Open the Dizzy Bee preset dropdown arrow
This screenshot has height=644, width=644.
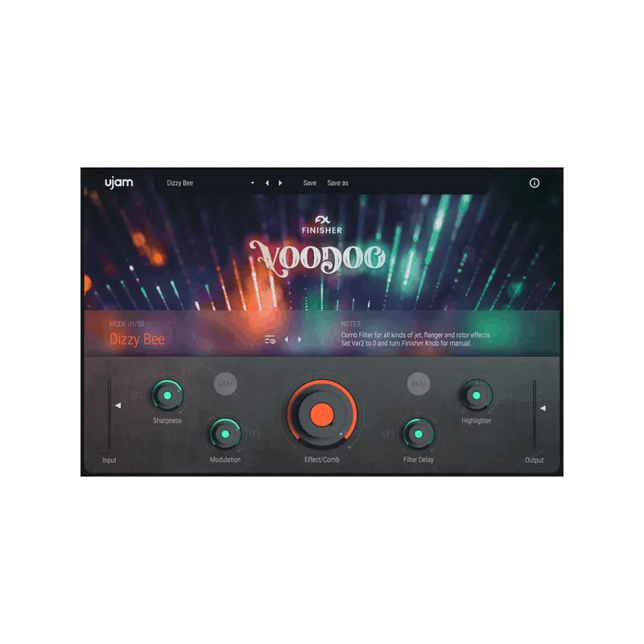click(253, 184)
